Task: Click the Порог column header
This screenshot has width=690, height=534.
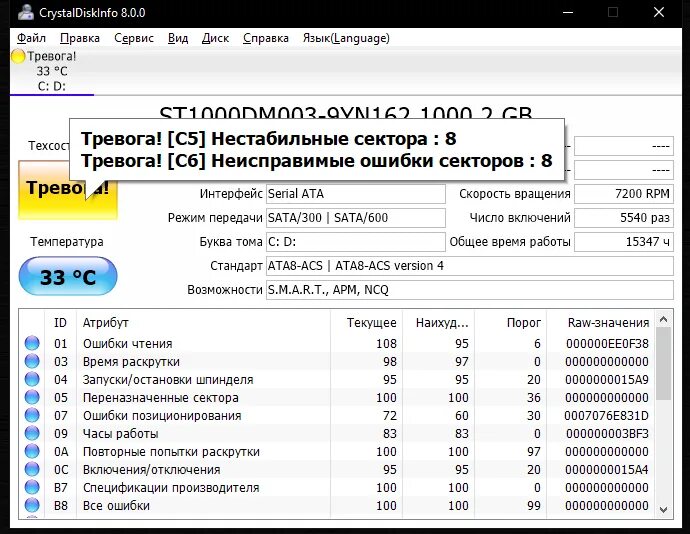Action: click(x=510, y=323)
